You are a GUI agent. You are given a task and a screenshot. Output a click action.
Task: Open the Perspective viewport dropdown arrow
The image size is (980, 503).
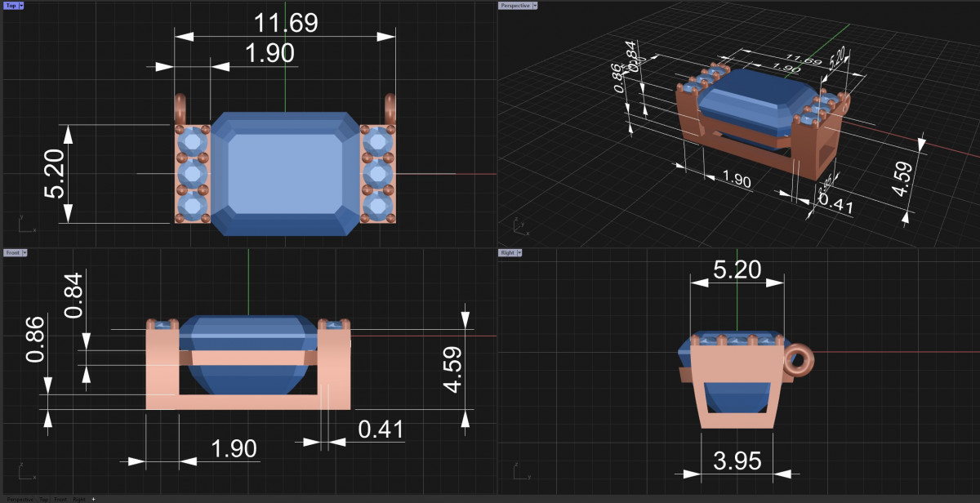click(x=534, y=5)
